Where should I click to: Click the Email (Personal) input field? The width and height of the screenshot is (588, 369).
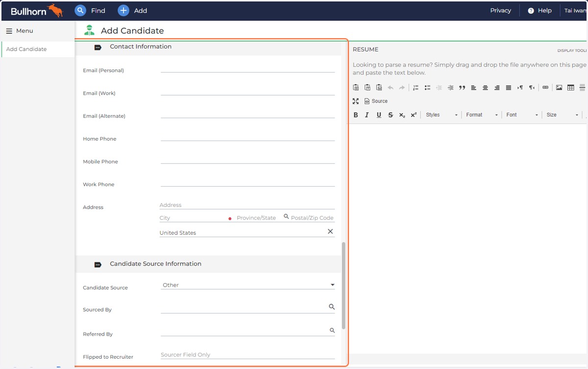pyautogui.click(x=248, y=68)
